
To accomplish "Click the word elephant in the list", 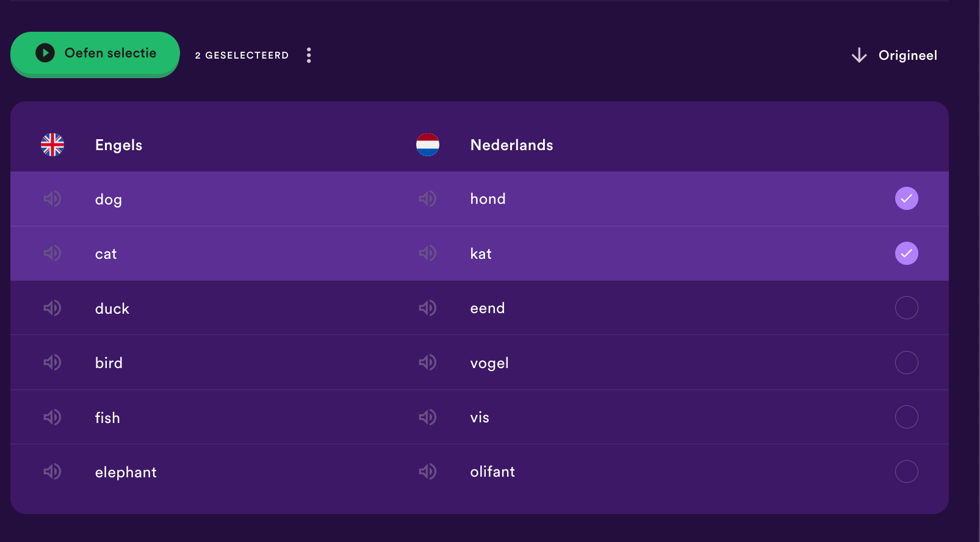I will coord(126,472).
